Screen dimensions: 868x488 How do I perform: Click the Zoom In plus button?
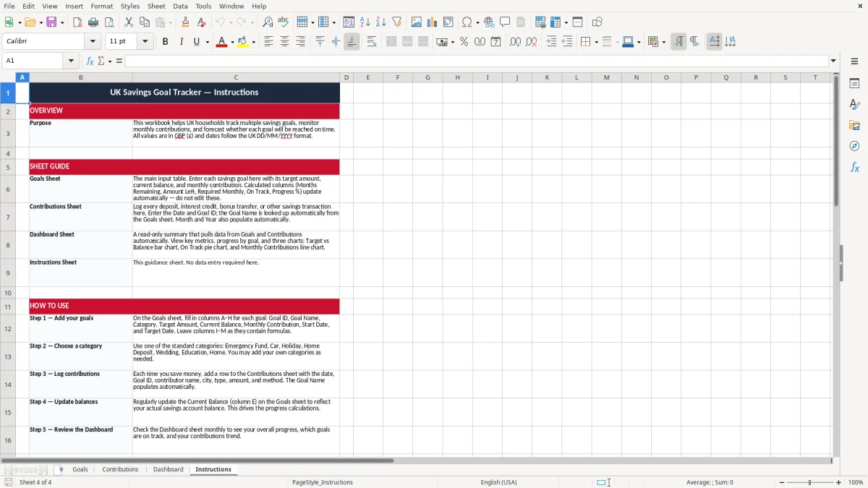(839, 482)
